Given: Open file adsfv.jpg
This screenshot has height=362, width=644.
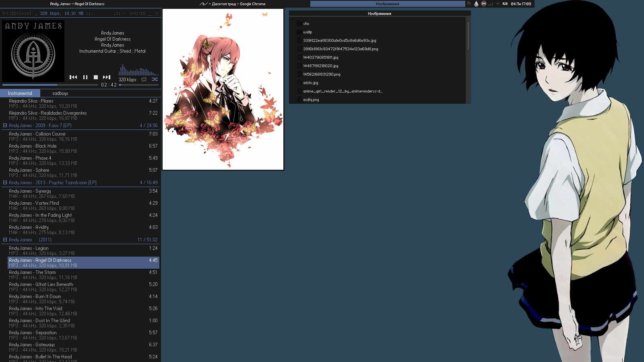Looking at the screenshot, I should (x=311, y=83).
